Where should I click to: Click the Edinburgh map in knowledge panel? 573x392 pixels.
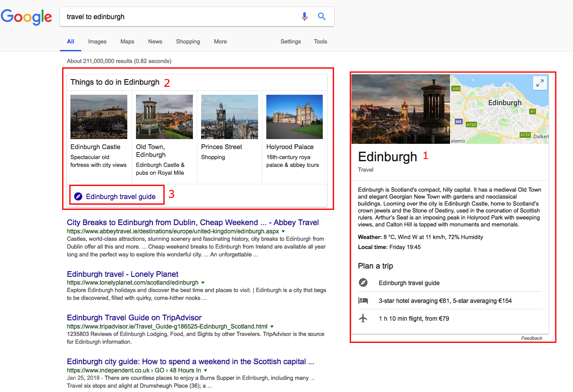pos(500,109)
